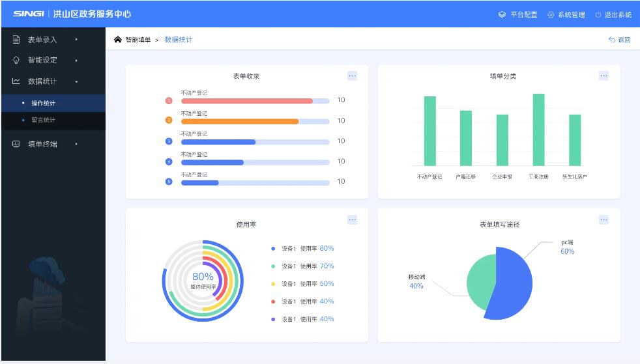Screen dimensions: 640x364
Task: Collapse the 数据统计 submenu arrow
Action: point(76,81)
